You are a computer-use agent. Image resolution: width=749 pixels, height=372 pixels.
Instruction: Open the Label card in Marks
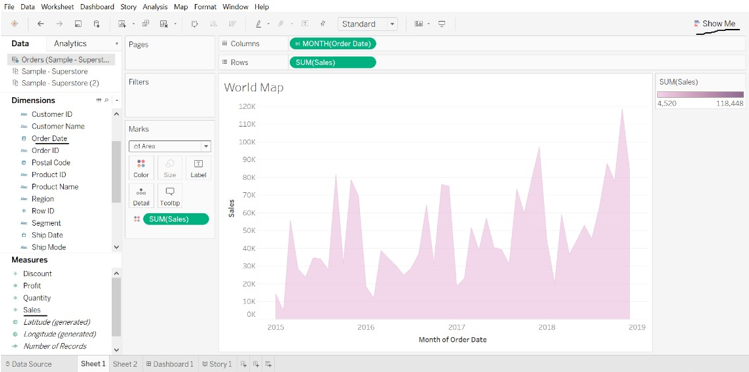coord(198,168)
